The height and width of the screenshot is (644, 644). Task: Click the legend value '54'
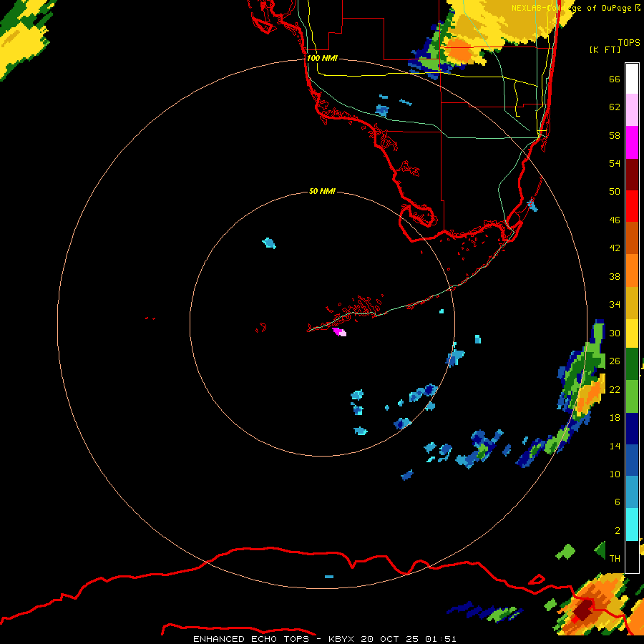(x=615, y=163)
